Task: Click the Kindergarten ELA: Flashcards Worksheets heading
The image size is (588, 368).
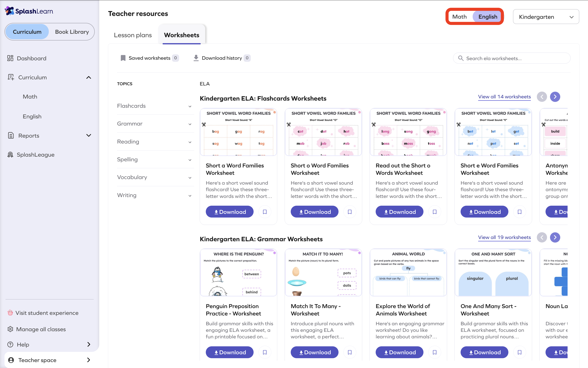Action: [263, 98]
